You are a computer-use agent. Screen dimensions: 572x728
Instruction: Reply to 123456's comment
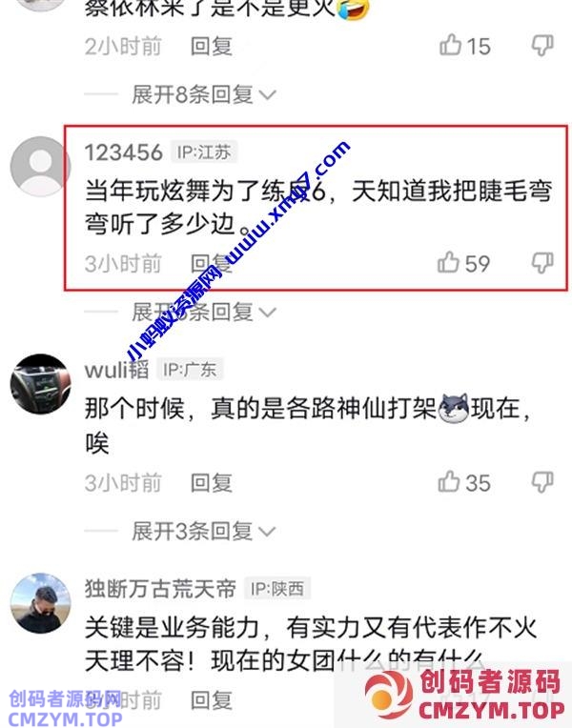point(212,264)
